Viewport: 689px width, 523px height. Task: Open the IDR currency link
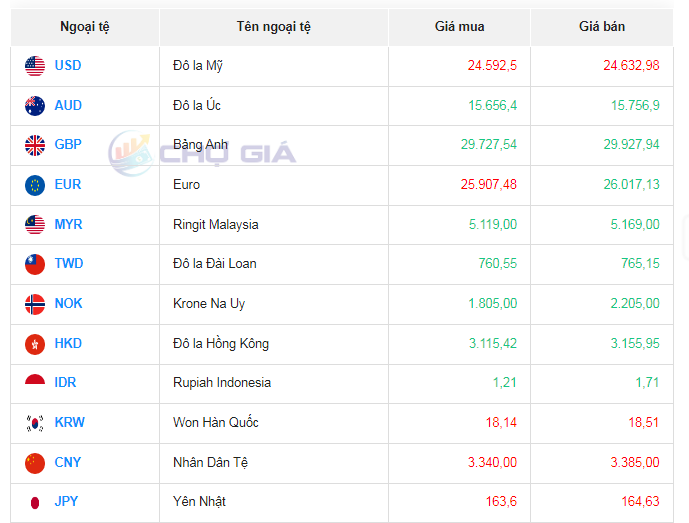click(x=66, y=383)
